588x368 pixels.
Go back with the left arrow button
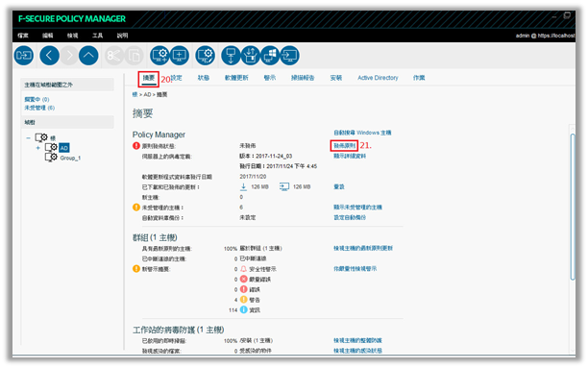(50, 56)
